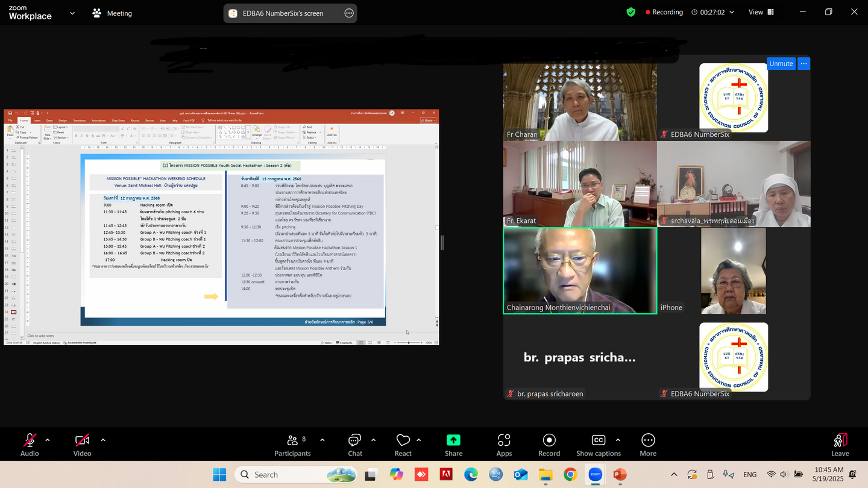Click Normal view icon in PowerPoint status bar
Image resolution: width=868 pixels, height=488 pixels.
click(361, 343)
